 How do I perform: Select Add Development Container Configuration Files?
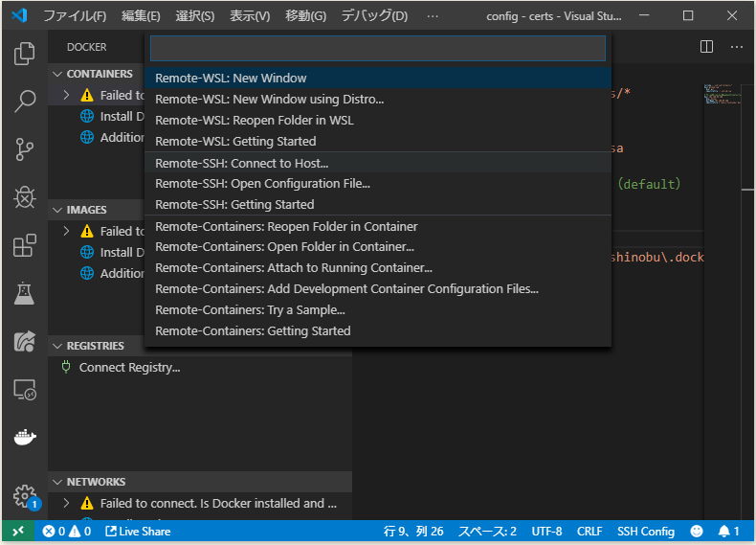tap(378, 288)
